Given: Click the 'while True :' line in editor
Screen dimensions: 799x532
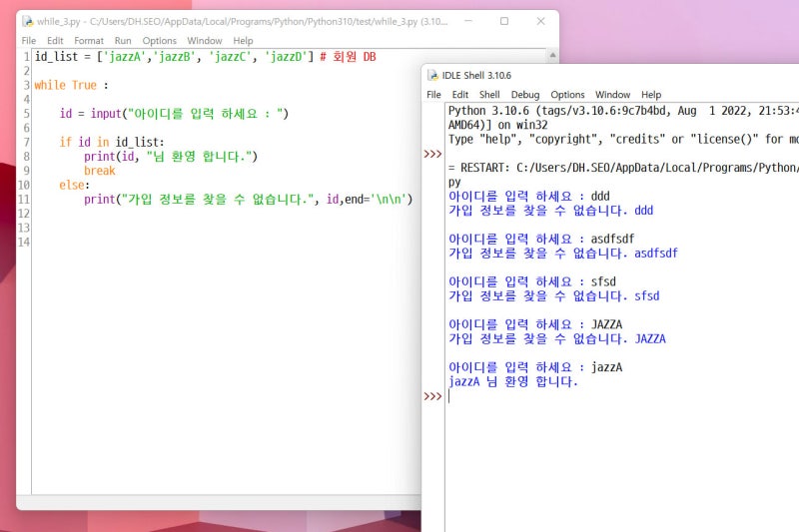Looking at the screenshot, I should (x=71, y=85).
